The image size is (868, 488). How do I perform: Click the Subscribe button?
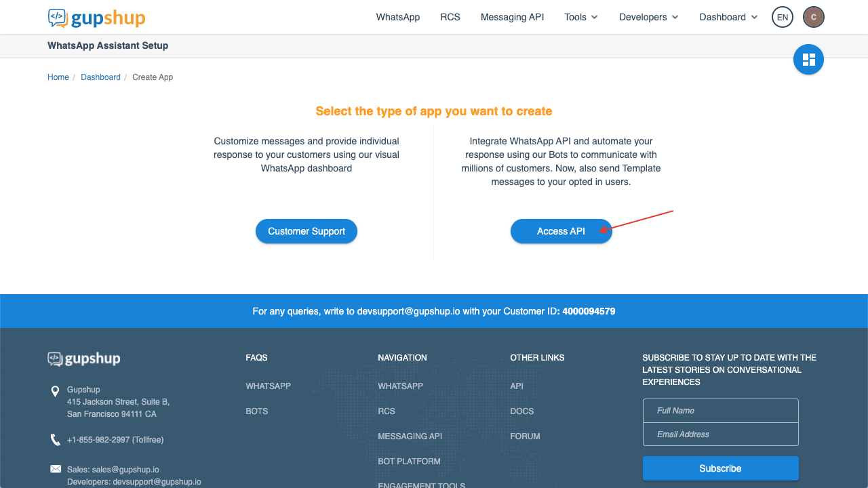(720, 468)
